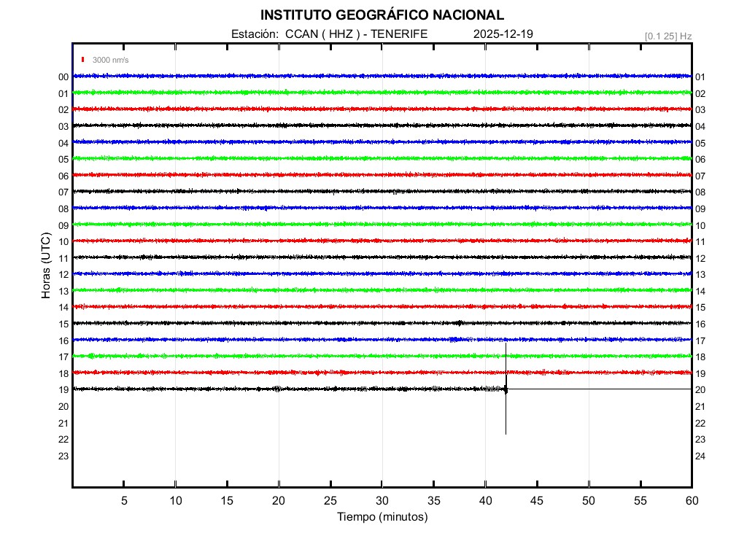Screen dimensions: 747x560
Task: Click the 10 minute tick label on the time axis
Action: point(176,500)
